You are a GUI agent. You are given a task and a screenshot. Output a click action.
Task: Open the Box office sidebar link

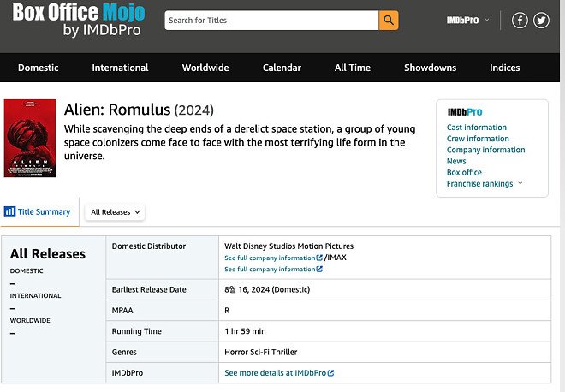pos(464,172)
